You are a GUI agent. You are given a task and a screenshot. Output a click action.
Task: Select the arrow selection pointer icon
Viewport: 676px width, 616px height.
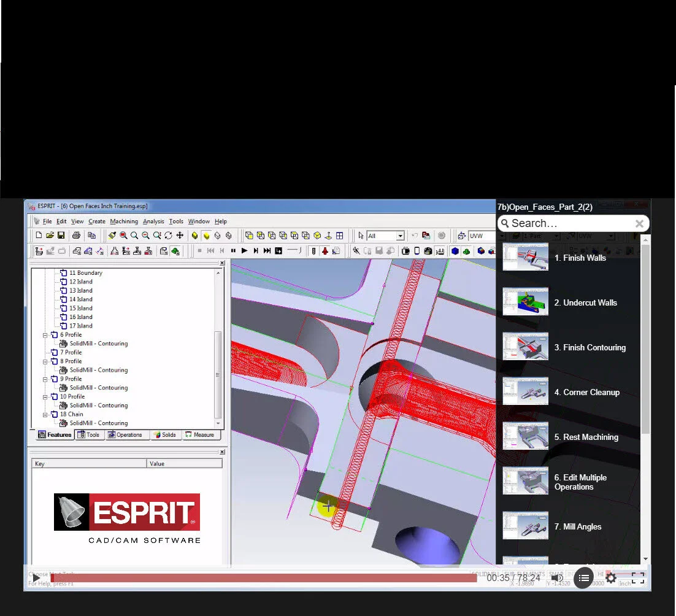click(x=361, y=236)
